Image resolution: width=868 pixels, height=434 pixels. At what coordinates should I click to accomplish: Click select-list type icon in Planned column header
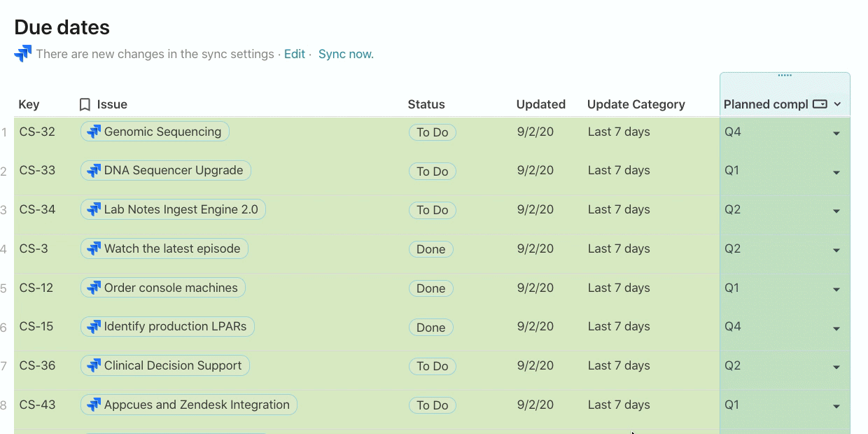click(x=820, y=104)
